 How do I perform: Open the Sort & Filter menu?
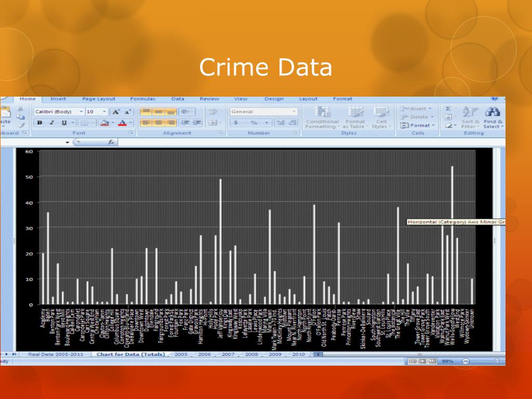(470, 117)
